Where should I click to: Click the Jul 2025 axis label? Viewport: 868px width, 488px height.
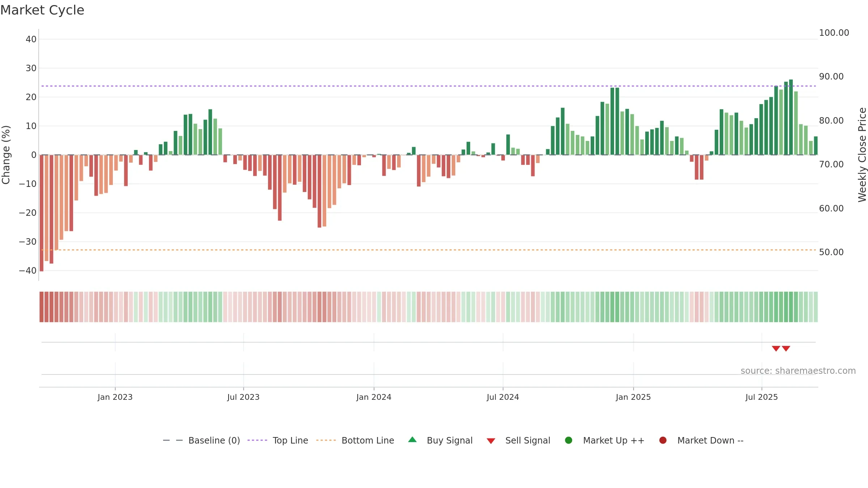[762, 397]
